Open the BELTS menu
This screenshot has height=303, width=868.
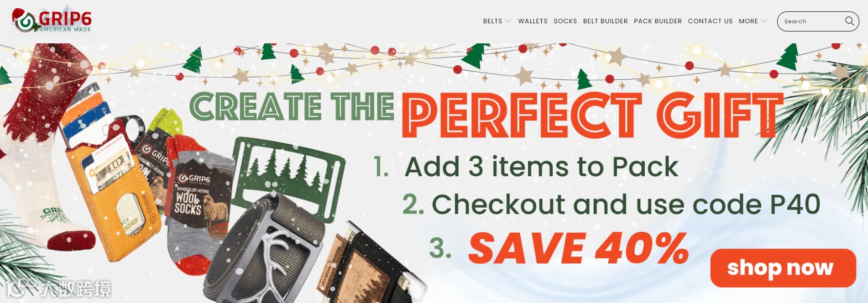[x=492, y=21]
